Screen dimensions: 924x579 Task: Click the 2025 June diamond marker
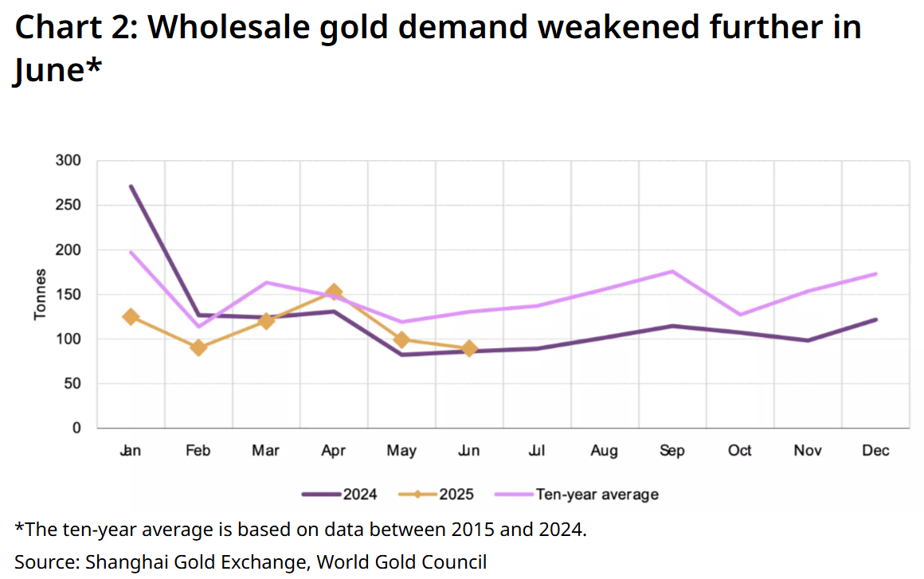tap(469, 349)
